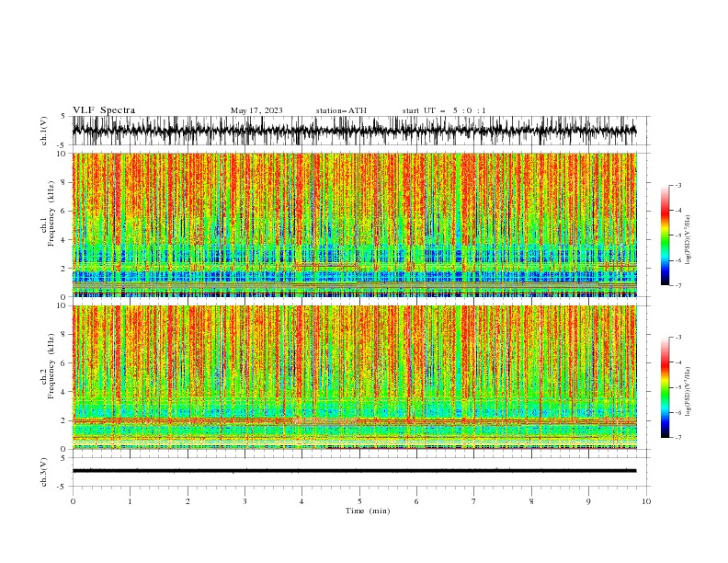
Task: Click time axis tick label "5"
Action: coord(359,501)
